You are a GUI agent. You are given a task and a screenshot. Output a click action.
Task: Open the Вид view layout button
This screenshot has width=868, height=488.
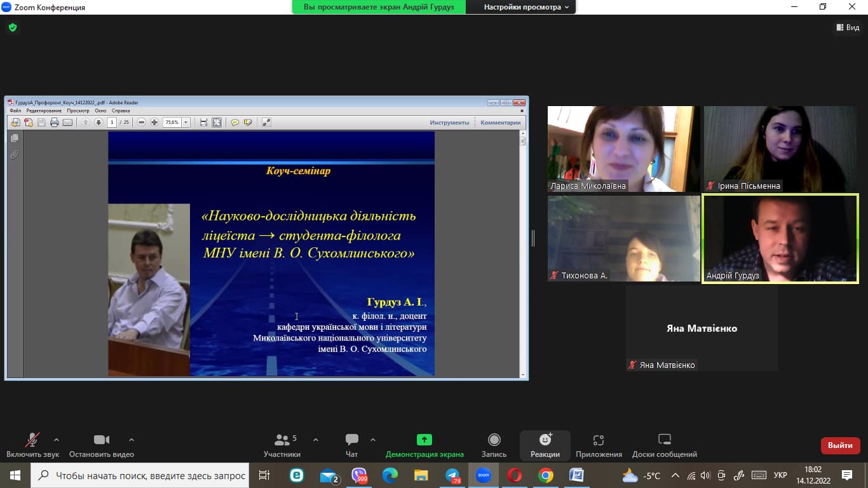point(847,27)
